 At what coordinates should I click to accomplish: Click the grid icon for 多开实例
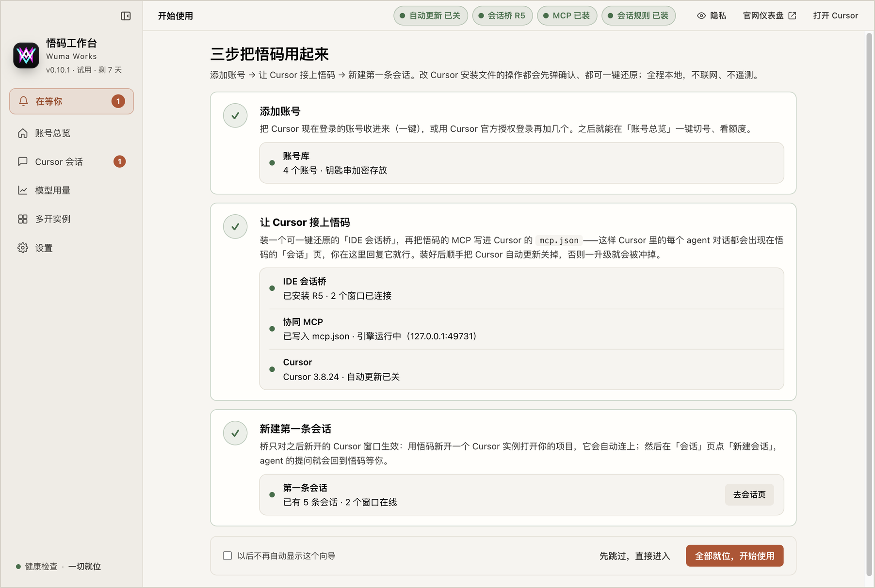23,219
